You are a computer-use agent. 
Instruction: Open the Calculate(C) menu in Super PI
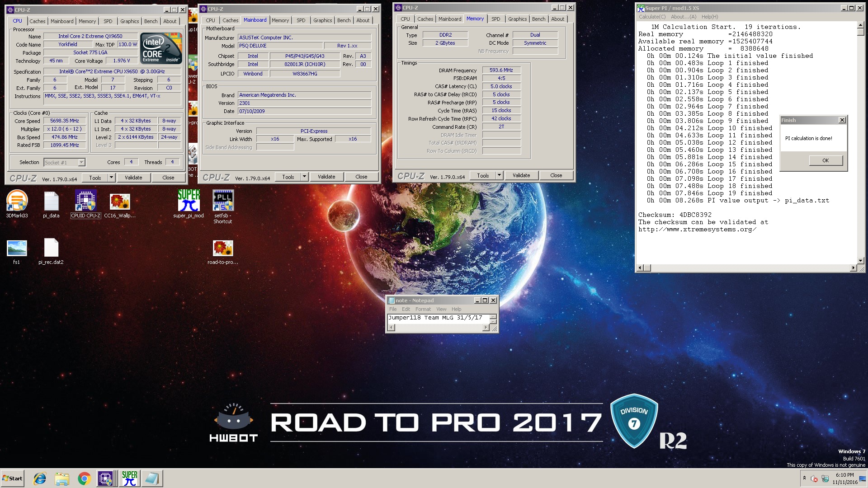coord(652,17)
